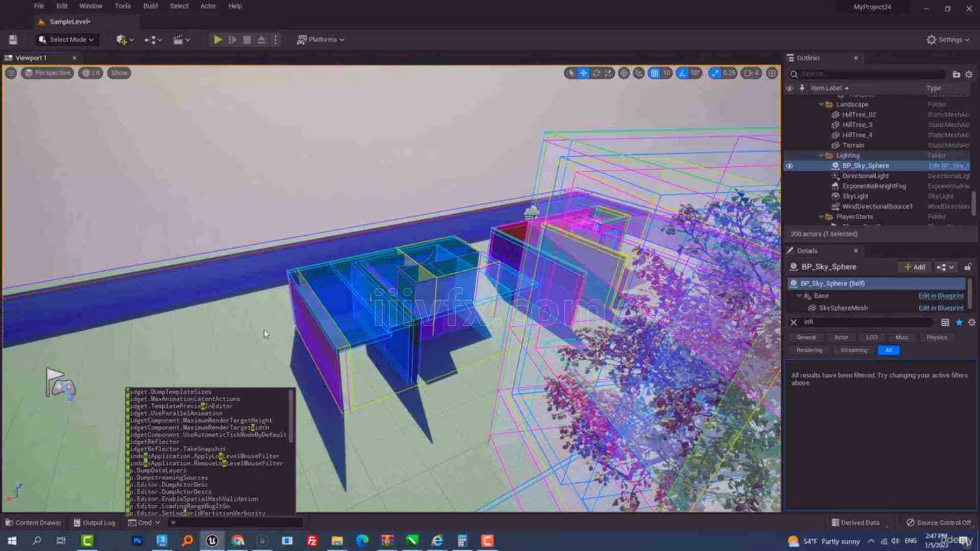Open the Tools menu
980x551 pixels.
(122, 6)
